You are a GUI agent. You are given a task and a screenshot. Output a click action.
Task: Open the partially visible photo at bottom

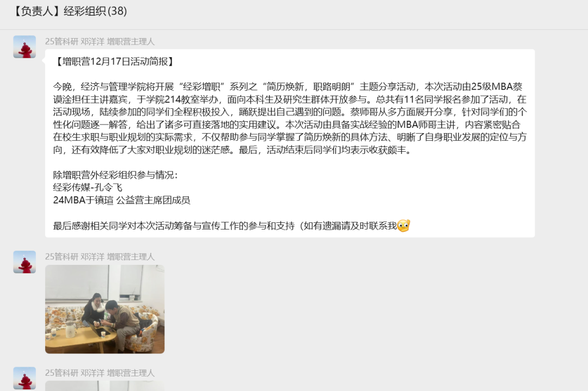click(105, 386)
